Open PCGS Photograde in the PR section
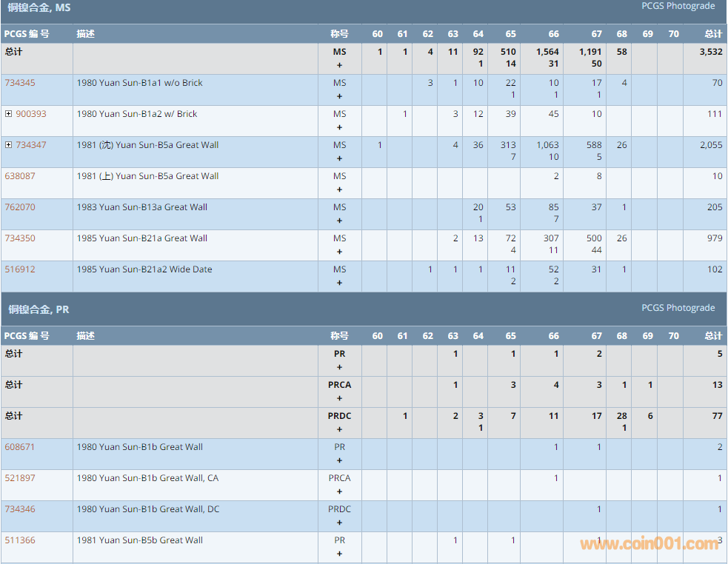728x564 pixels. pyautogui.click(x=678, y=308)
